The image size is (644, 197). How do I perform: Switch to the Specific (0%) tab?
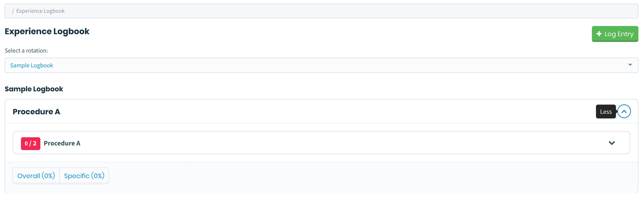coord(84,176)
